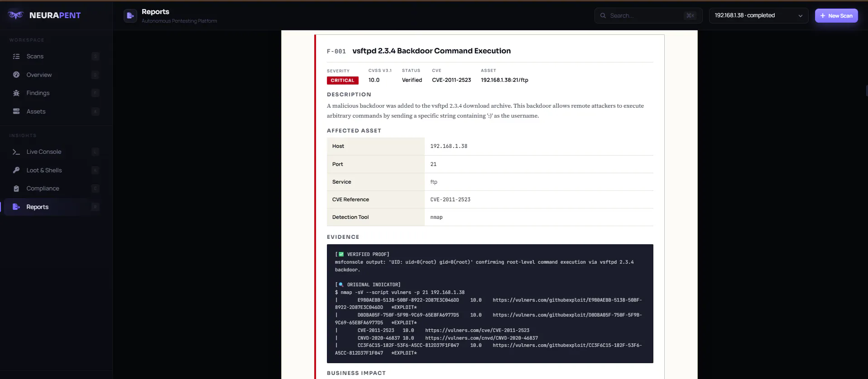Click CVE Reference value CVE-2011-2523 in table

(x=451, y=199)
